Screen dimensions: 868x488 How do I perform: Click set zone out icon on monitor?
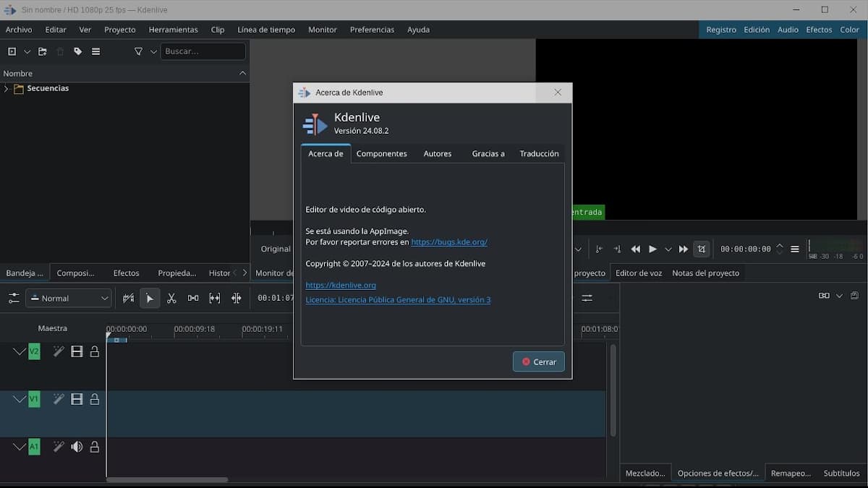pos(617,249)
